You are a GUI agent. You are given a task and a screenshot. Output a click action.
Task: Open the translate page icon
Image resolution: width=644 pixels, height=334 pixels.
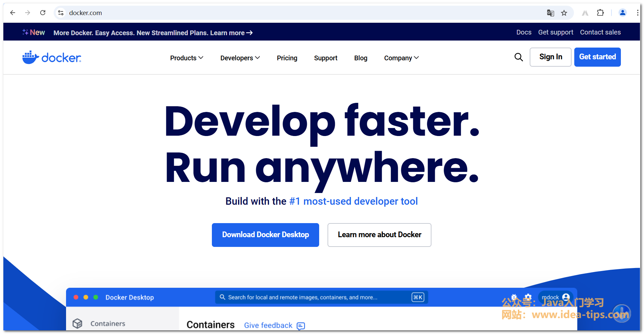click(x=550, y=13)
